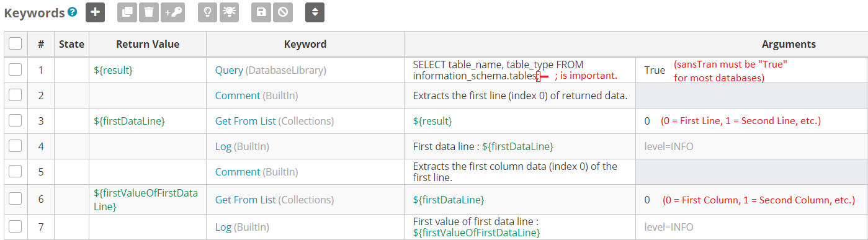Click the trash delete icon
This screenshot has width=868, height=240.
tap(149, 12)
